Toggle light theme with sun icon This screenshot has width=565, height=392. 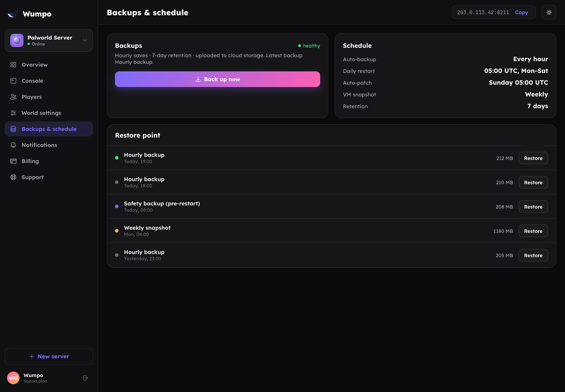pos(549,12)
